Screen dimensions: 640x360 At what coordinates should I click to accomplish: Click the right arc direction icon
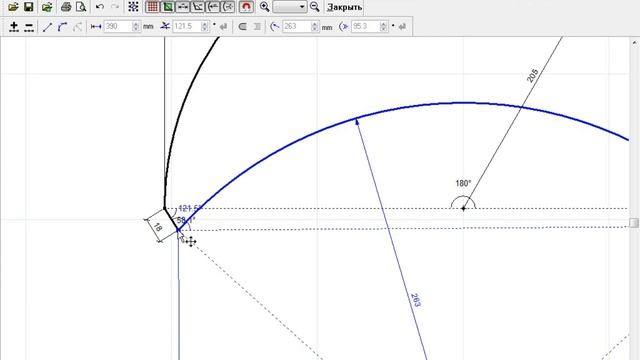point(257,27)
